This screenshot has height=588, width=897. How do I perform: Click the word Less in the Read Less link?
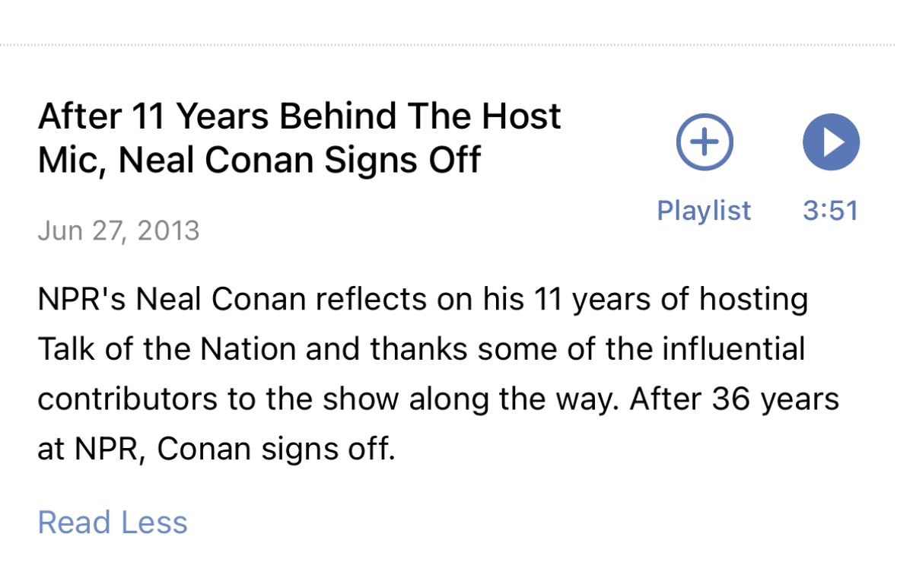pos(154,523)
